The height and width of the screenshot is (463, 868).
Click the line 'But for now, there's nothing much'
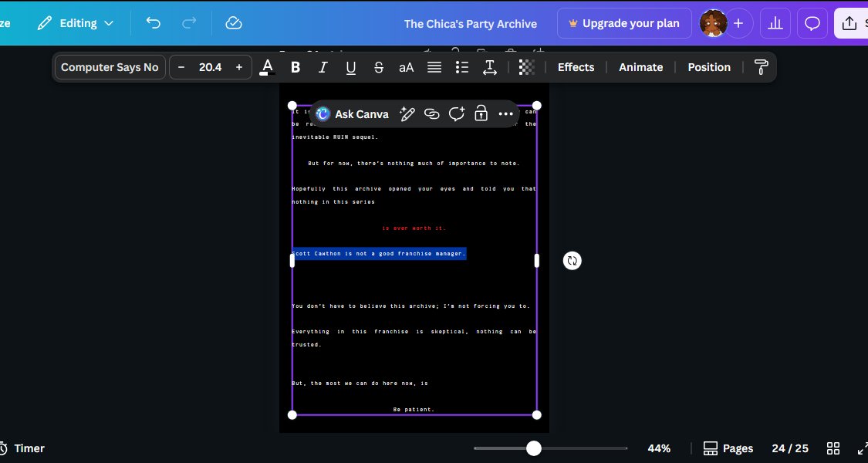414,164
